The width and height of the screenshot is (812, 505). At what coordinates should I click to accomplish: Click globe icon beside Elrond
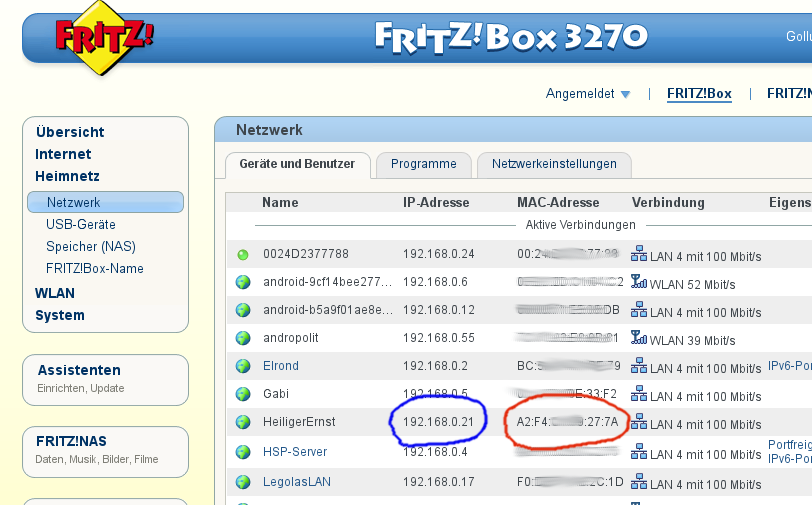point(242,366)
